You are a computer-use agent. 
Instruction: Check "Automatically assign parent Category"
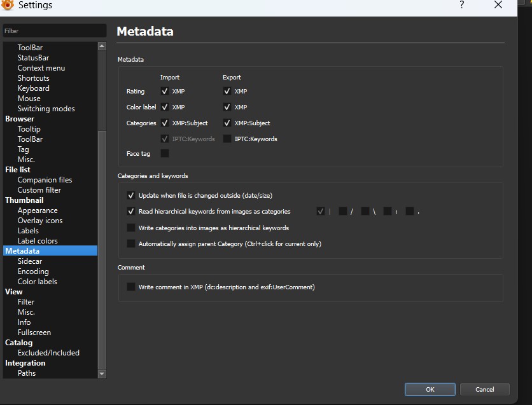(131, 243)
